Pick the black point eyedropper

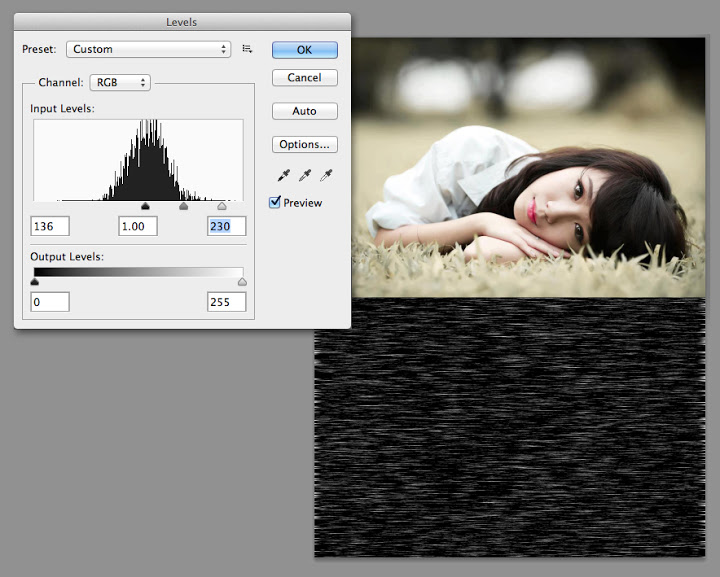pos(285,176)
